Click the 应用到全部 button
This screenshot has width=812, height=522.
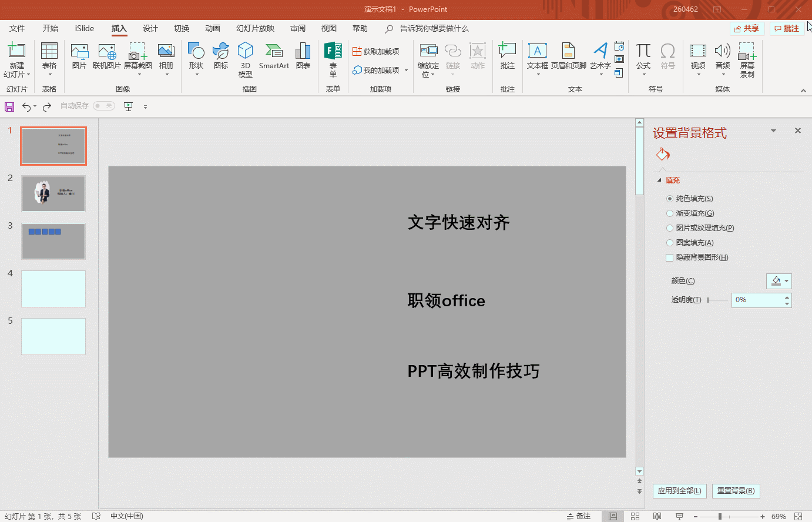(x=679, y=491)
